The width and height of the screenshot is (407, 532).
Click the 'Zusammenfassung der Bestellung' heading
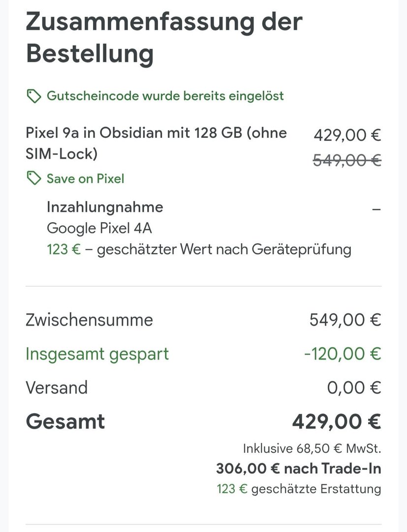[x=164, y=37]
